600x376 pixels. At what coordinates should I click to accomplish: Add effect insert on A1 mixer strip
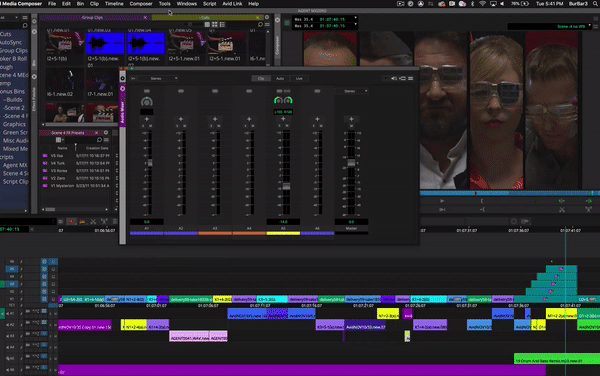point(147,119)
